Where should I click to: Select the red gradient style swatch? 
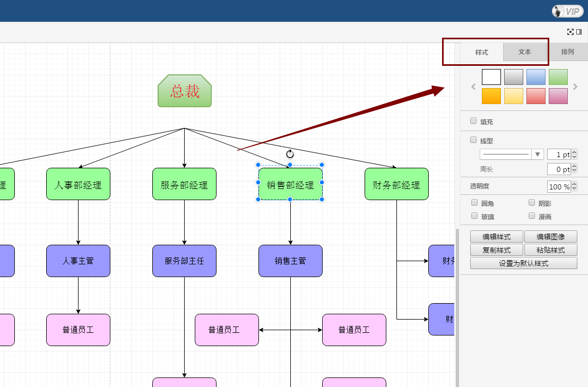tap(536, 96)
